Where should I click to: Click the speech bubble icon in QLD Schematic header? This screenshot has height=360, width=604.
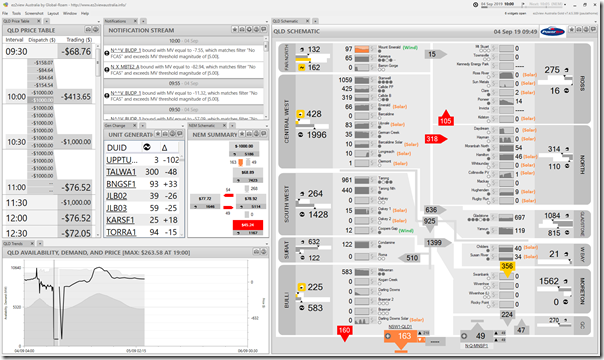pyautogui.click(x=593, y=29)
